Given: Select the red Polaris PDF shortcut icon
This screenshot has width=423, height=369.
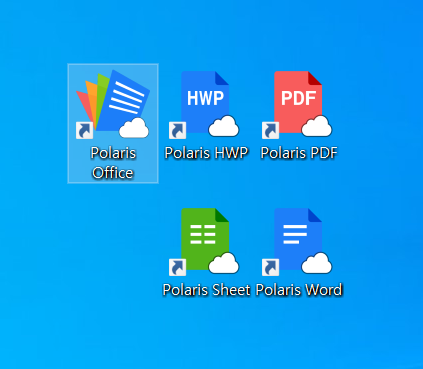Looking at the screenshot, I should [x=297, y=105].
